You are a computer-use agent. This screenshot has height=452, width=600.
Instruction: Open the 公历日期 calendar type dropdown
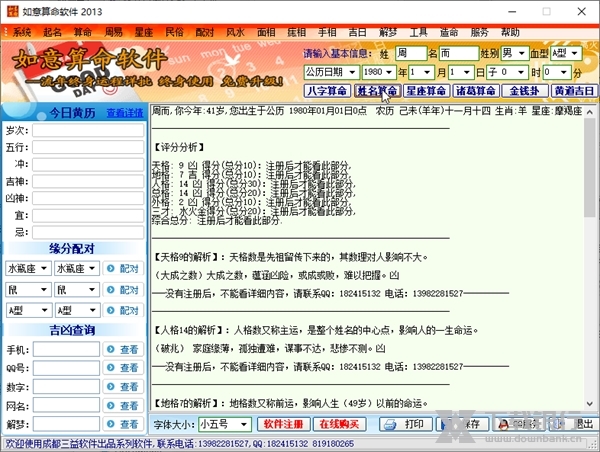[x=331, y=72]
